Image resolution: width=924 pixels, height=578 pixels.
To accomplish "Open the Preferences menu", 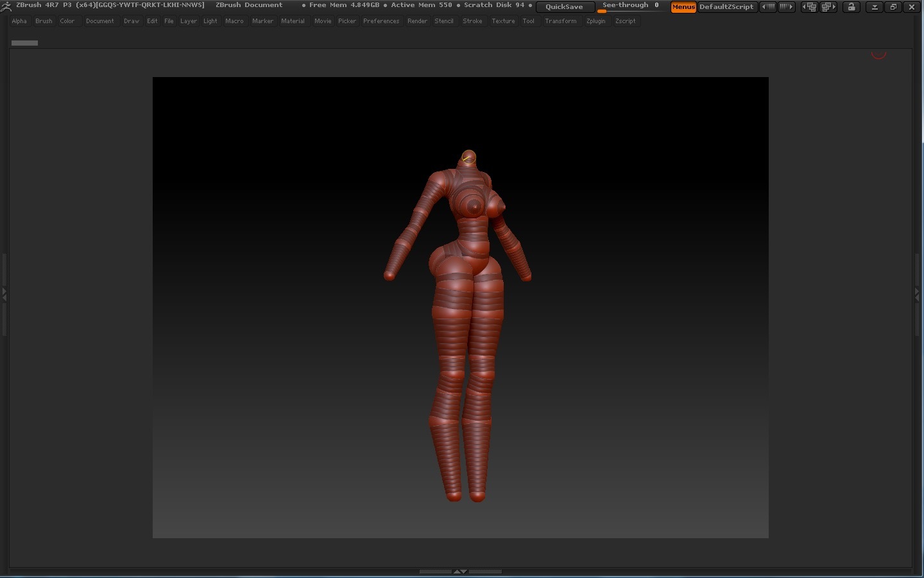I will [x=381, y=21].
